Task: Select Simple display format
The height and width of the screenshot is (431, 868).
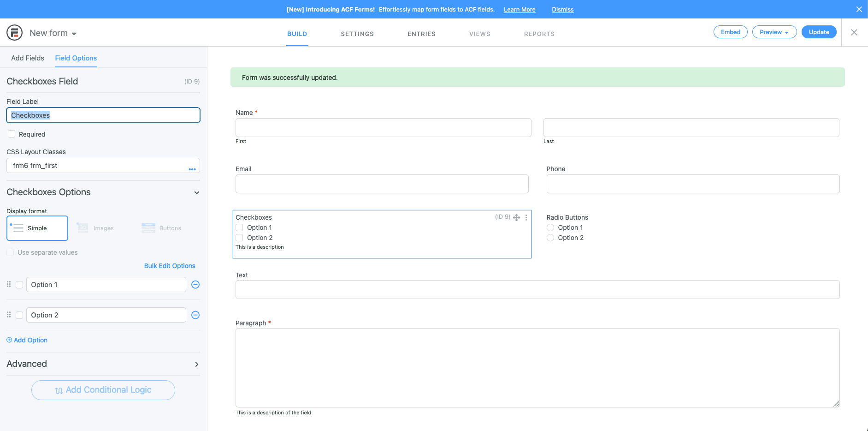Action: [37, 228]
